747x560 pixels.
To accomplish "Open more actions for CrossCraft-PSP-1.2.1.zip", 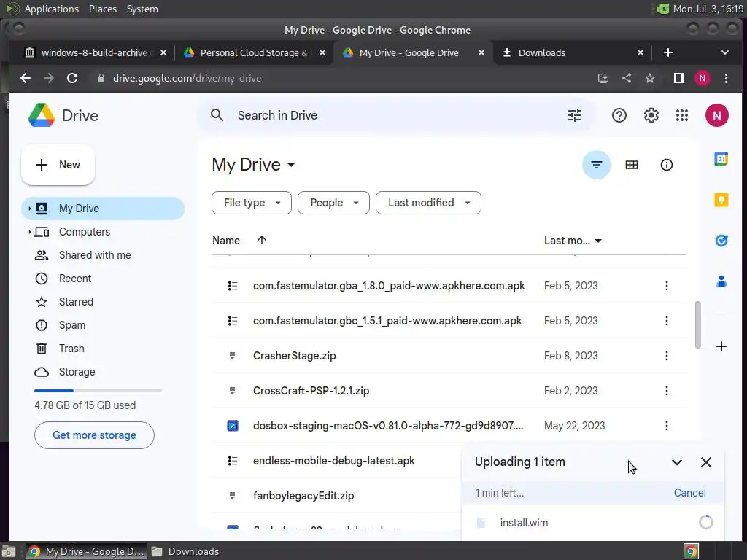I will pos(666,391).
